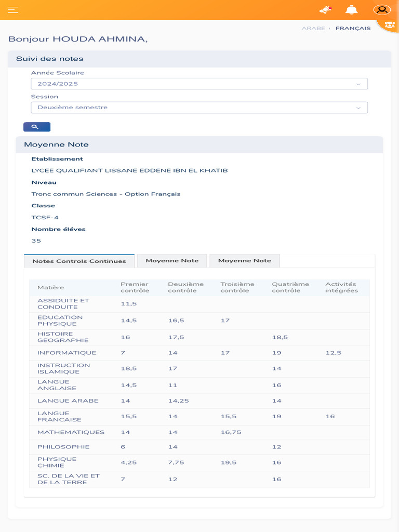Click the Troisième contrôle column header
The image size is (399, 532).
pos(237,287)
